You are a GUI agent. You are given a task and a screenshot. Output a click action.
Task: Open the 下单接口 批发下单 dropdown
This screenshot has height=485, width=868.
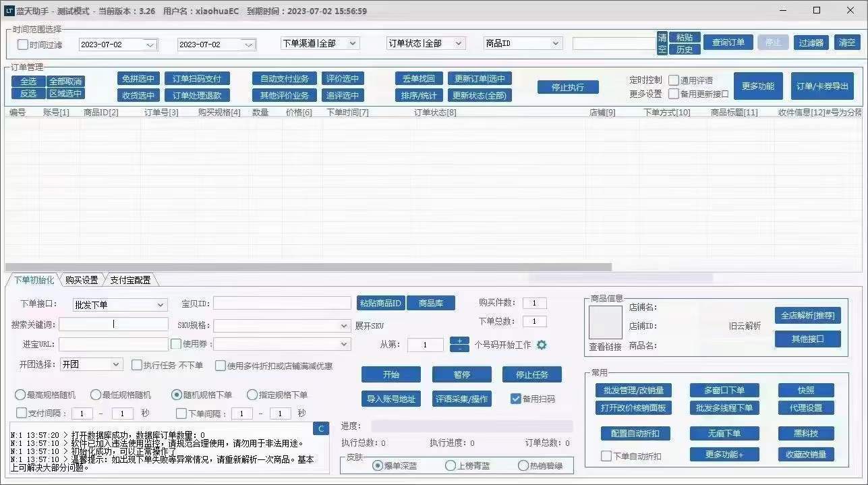click(119, 305)
